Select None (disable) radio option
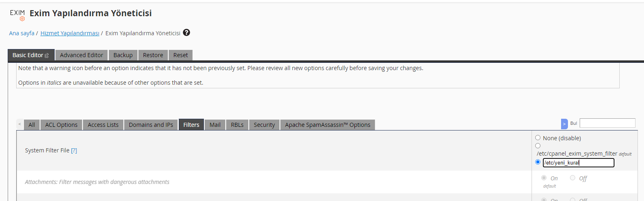 click(538, 138)
